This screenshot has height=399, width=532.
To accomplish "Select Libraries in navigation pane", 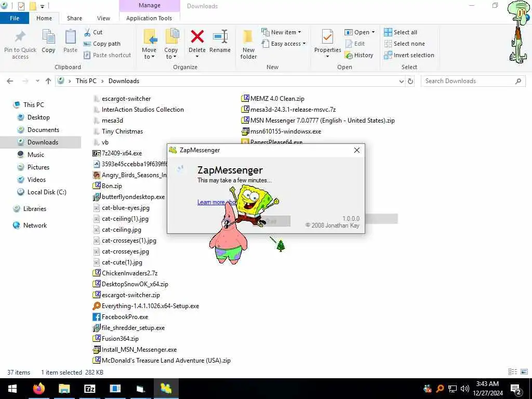I will [x=35, y=209].
